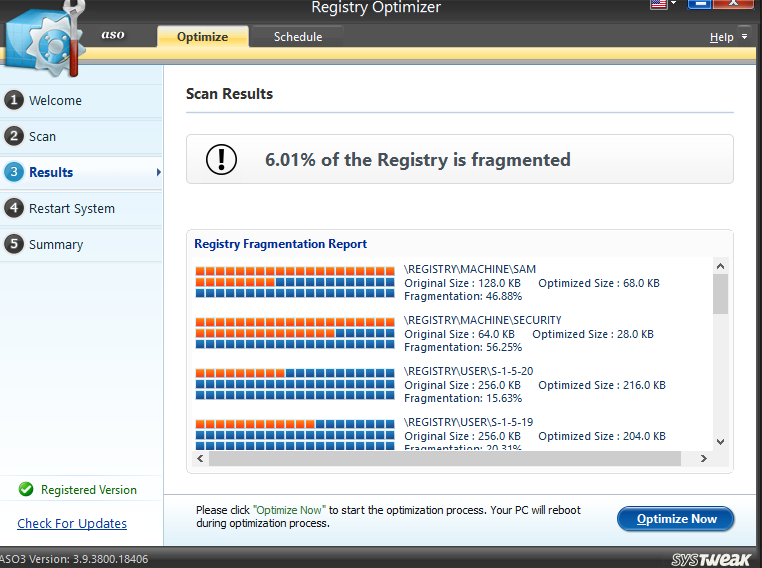Screen dimensions: 762x568
Task: Click the Optimize Now button
Action: [675, 519]
